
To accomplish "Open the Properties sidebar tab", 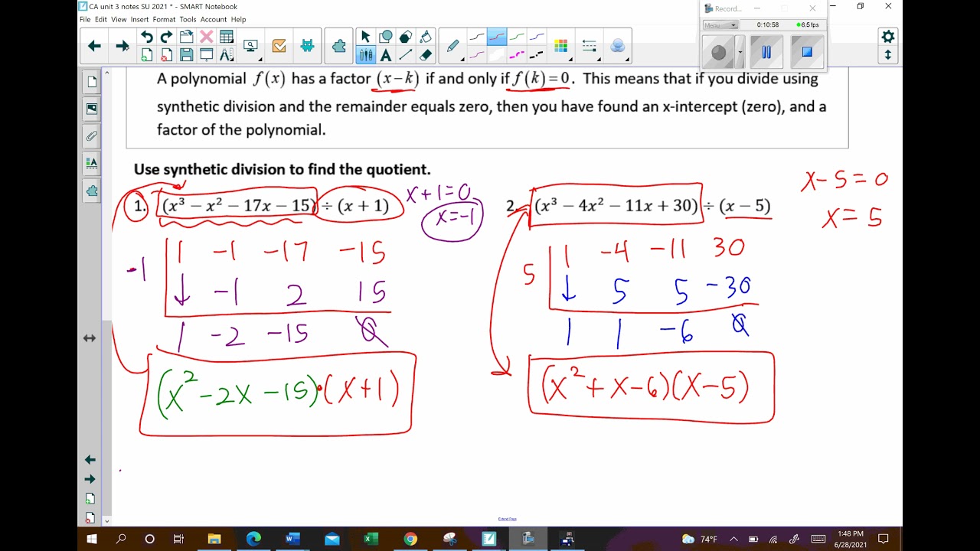I will click(x=91, y=163).
